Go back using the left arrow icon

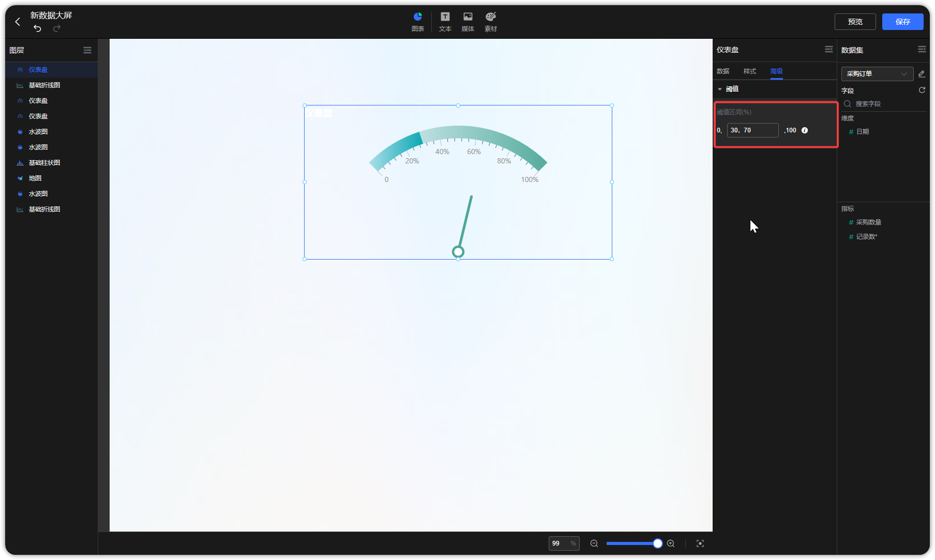18,22
